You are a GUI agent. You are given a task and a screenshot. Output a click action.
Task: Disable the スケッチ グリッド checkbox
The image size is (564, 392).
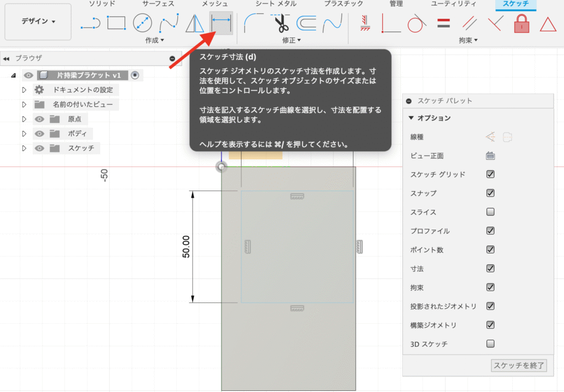[490, 175]
